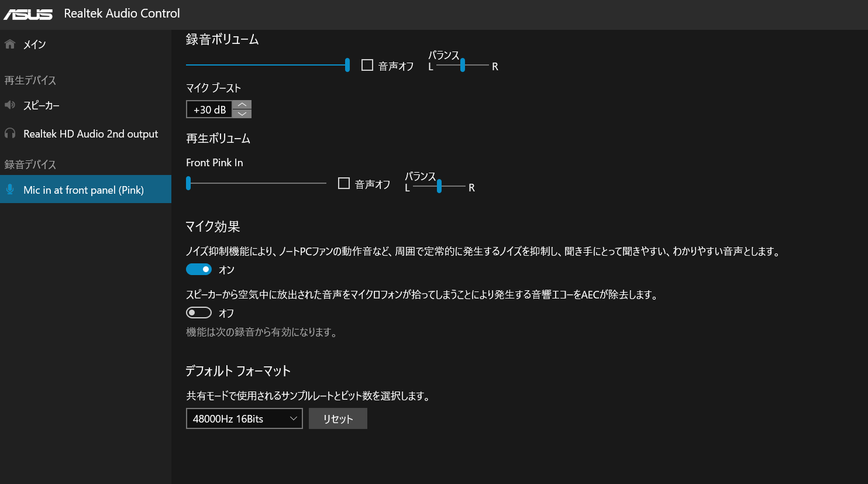Image resolution: width=868 pixels, height=484 pixels.
Task: Click the ASUS logo in title bar
Action: [28, 14]
